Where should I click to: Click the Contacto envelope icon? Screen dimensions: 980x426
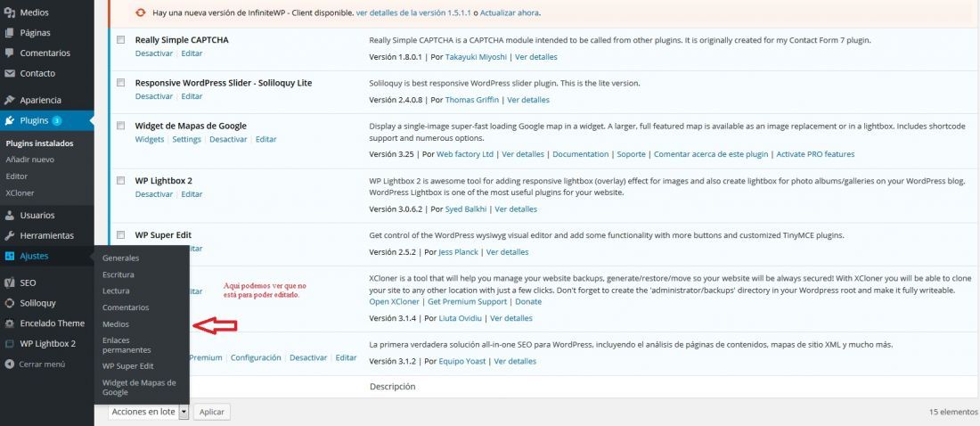point(10,73)
